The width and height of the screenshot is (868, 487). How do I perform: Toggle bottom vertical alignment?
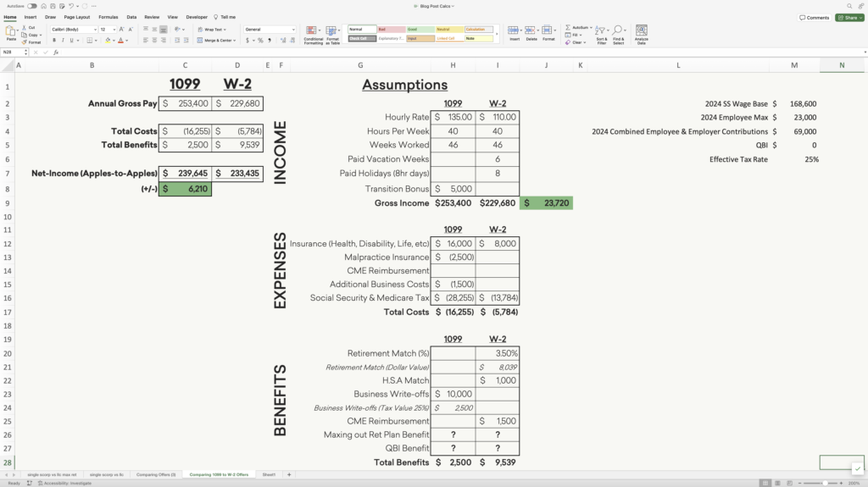164,30
